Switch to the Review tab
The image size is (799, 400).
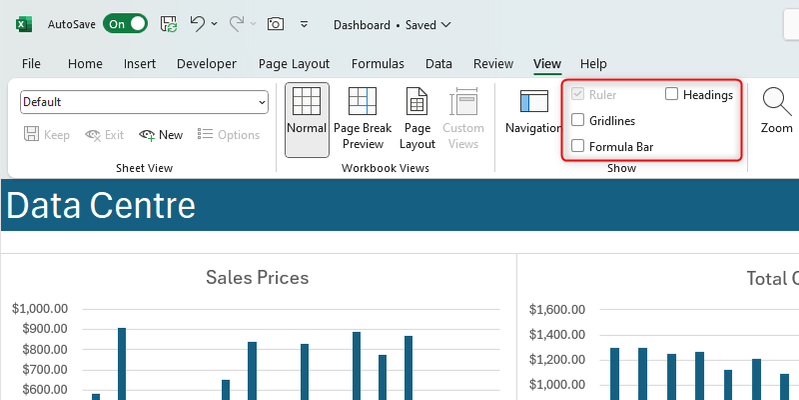coord(493,64)
